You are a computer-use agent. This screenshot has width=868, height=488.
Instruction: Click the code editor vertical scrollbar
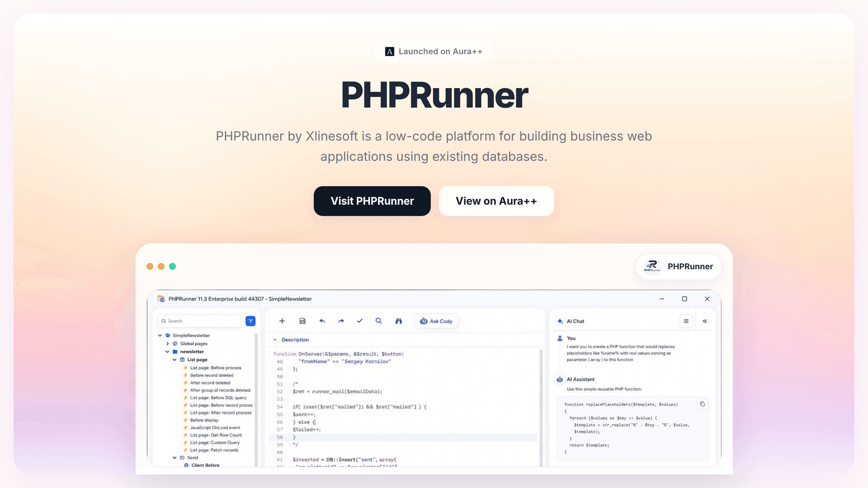[x=541, y=408]
